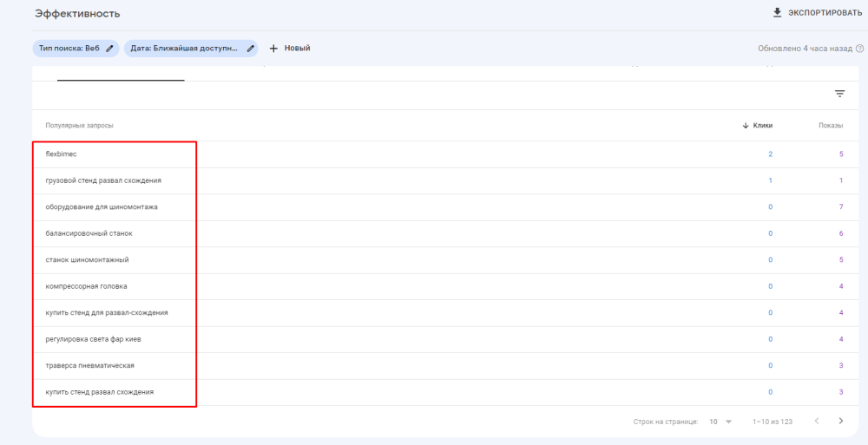The height and width of the screenshot is (445, 868).
Task: Select query оборудование для шиномонтажа
Action: (x=101, y=207)
